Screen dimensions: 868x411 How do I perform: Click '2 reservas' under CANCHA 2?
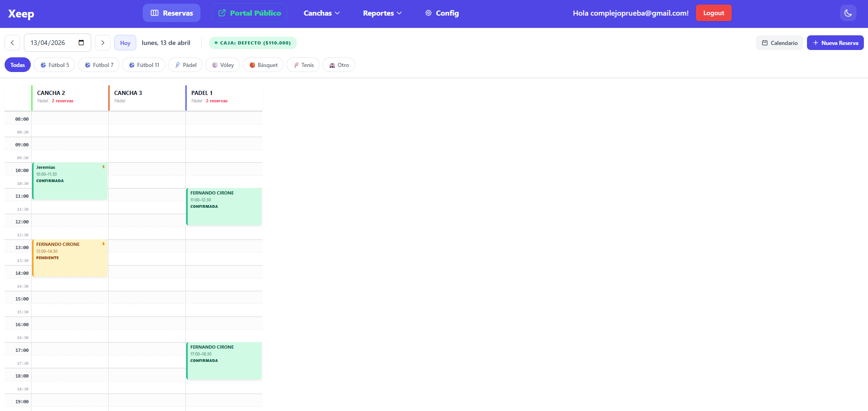coord(62,101)
